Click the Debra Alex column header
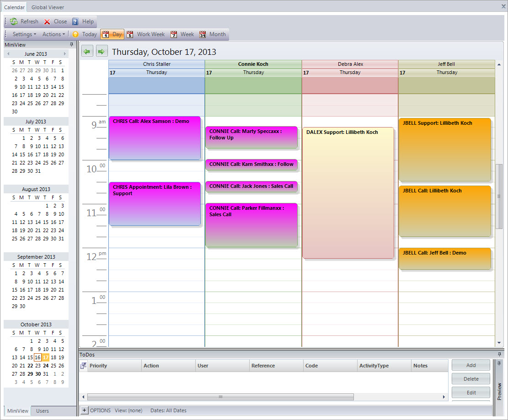This screenshot has width=508, height=420. click(350, 64)
